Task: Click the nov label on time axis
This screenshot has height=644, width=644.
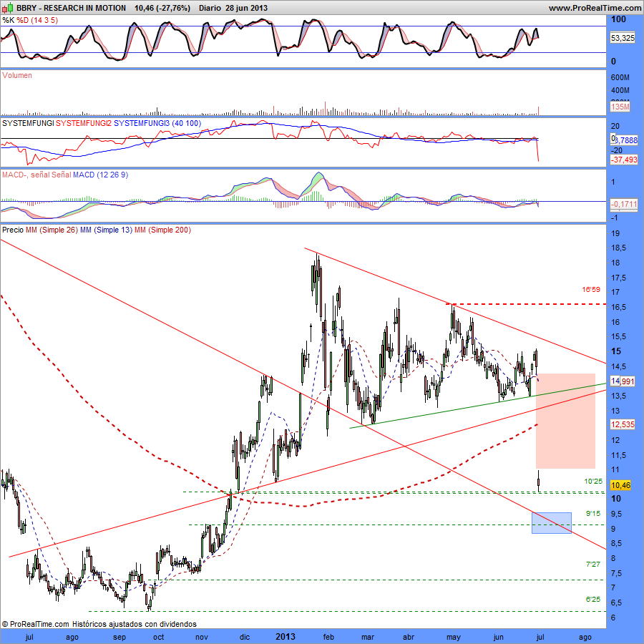Action: 202,637
